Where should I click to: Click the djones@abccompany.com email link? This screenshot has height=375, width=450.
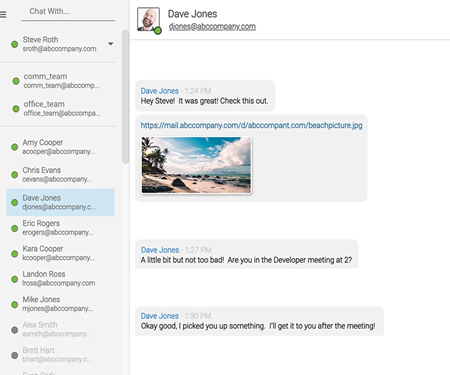212,26
